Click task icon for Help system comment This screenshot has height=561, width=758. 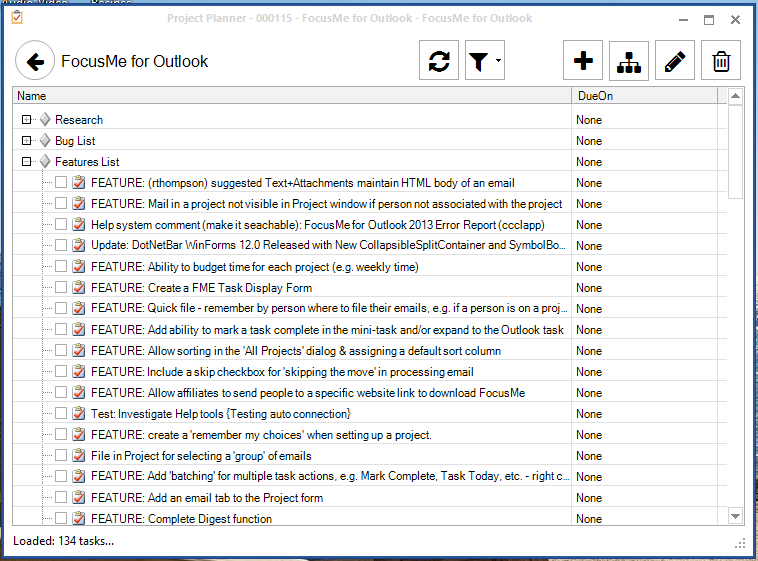click(78, 224)
